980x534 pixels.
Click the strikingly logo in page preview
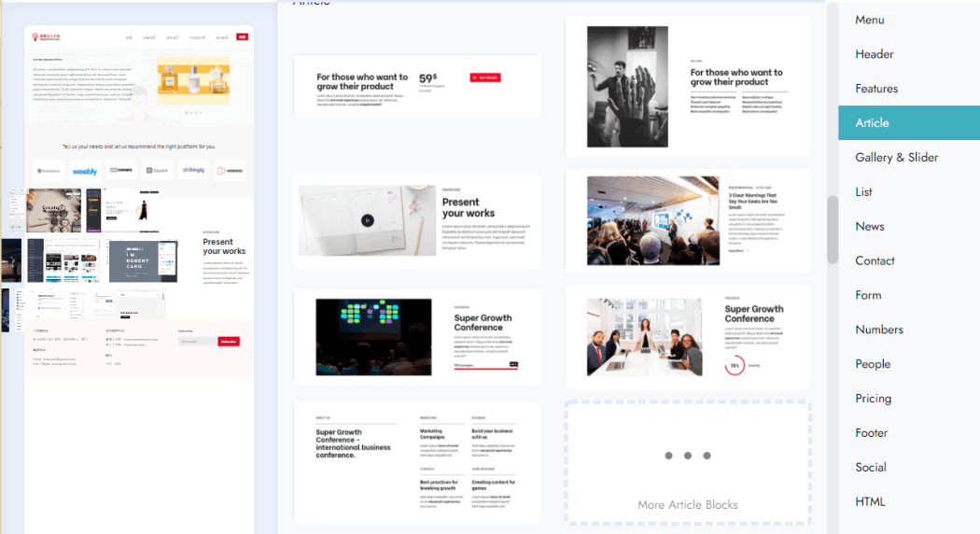point(193,170)
